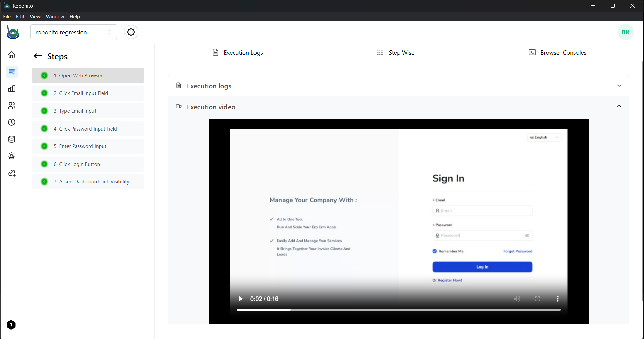Open the bar chart analytics sidebar icon
Screen dimensions: 644x339
[x=12, y=89]
